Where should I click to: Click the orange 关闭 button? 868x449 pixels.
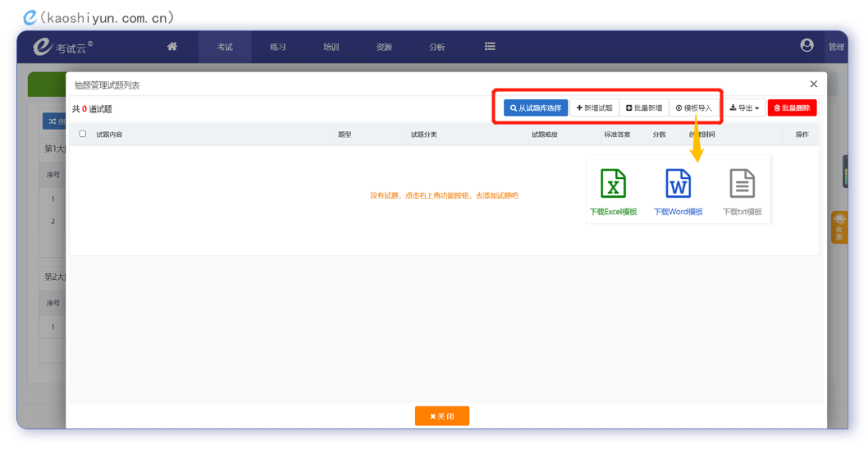point(441,416)
